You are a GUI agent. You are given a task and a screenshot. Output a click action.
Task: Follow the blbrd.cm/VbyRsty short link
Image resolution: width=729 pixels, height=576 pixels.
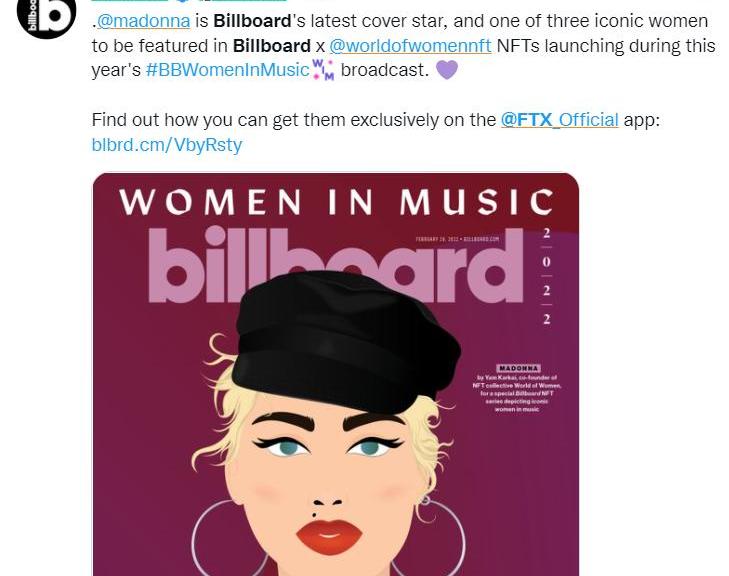click(166, 144)
